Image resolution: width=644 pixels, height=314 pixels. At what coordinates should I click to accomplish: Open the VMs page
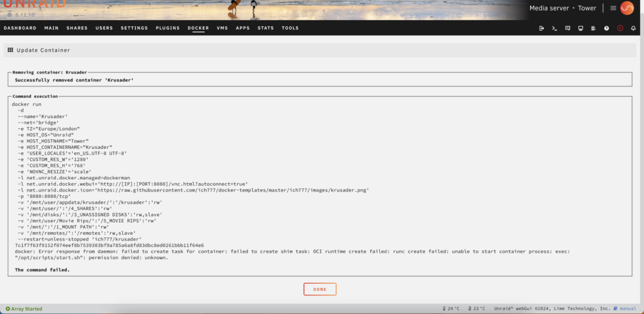[x=222, y=28]
